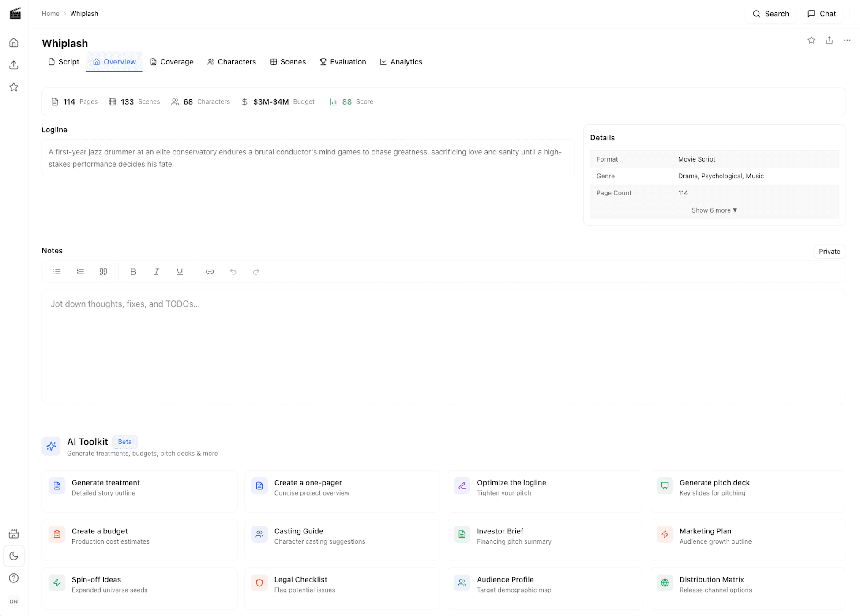Viewport: 860px width, 616px height.
Task: Select the numbered list icon
Action: (80, 272)
